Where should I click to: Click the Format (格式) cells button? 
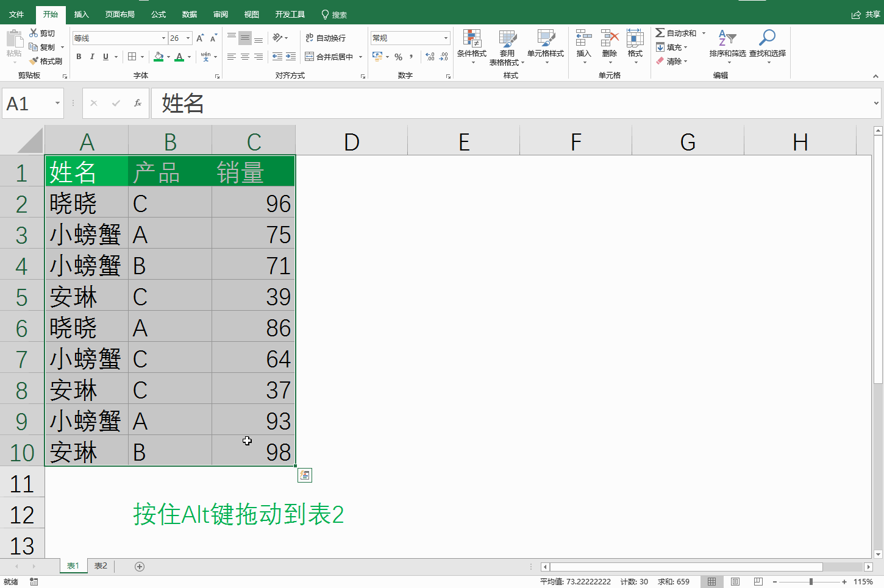point(635,46)
